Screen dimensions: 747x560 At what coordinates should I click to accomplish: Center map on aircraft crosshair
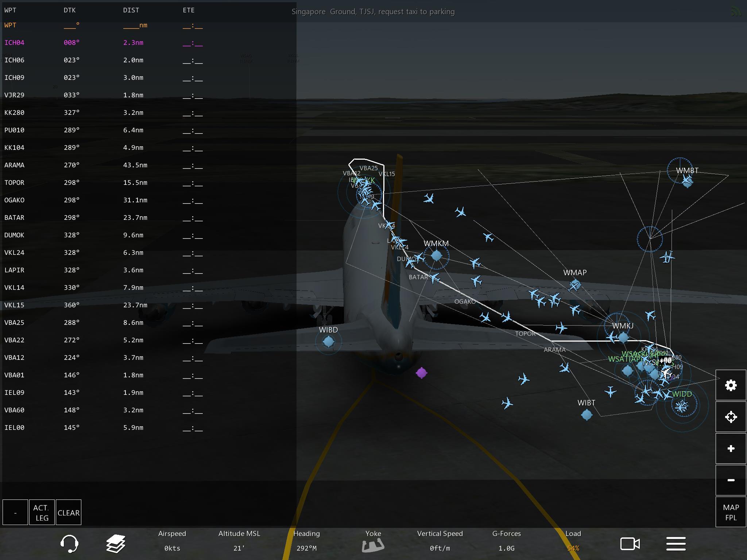[x=731, y=417]
